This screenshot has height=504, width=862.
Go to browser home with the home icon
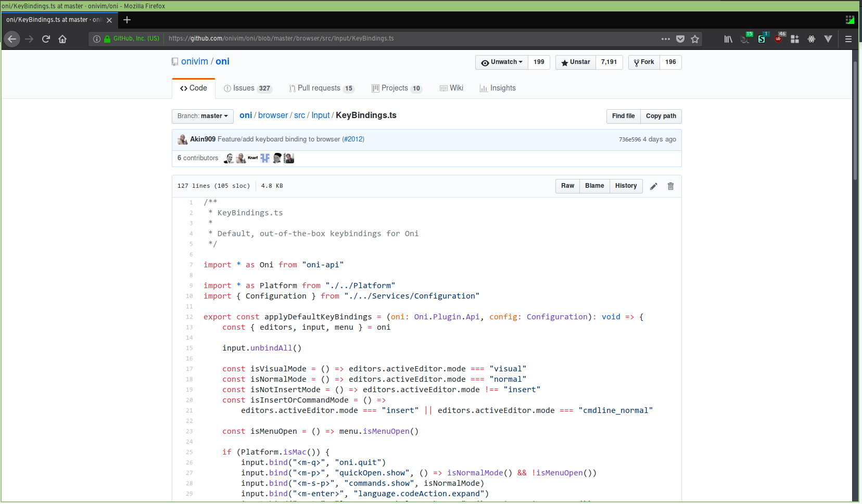tap(62, 38)
